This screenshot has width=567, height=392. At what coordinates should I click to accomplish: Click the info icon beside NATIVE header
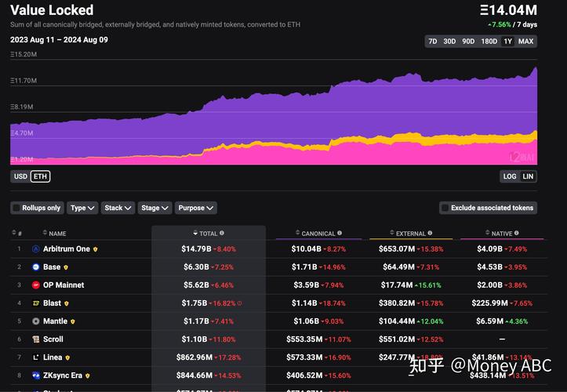click(516, 234)
